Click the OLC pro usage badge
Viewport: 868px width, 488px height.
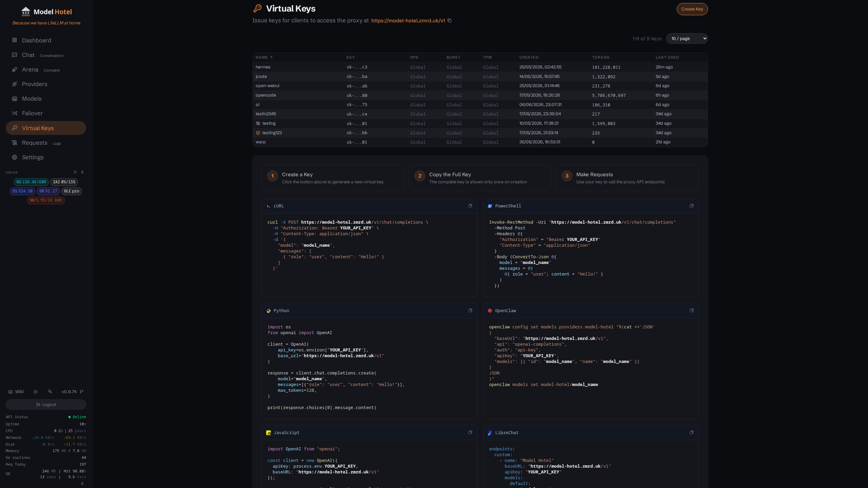[x=72, y=191]
